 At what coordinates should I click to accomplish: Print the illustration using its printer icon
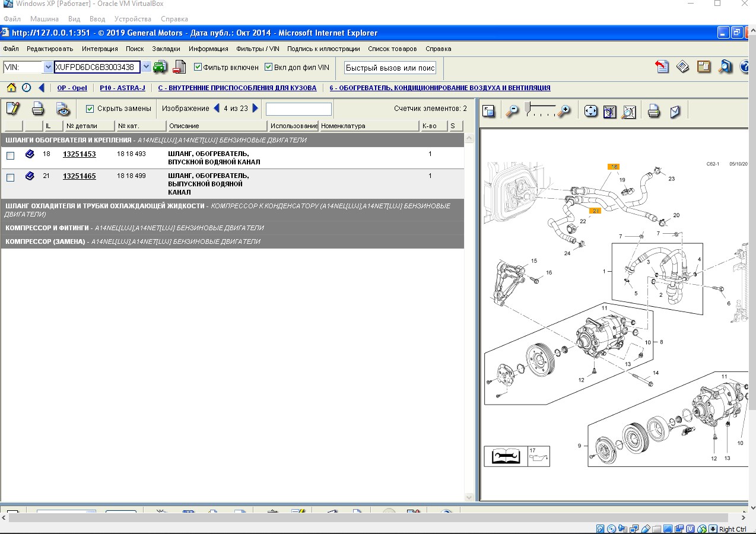[x=653, y=111]
